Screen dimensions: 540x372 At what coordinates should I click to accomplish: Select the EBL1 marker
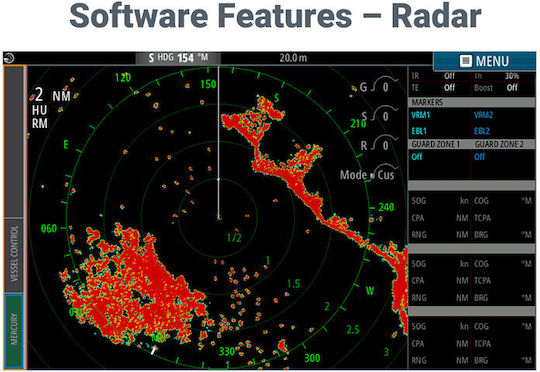coord(419,131)
